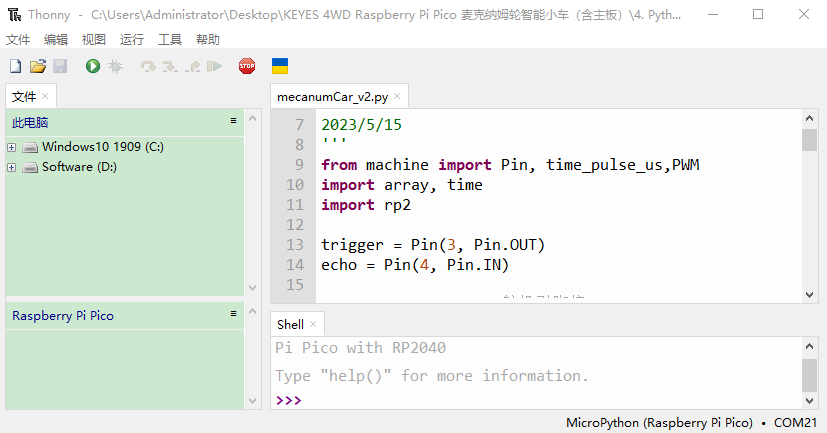Click the Software (D:) drive icon

pyautogui.click(x=31, y=168)
